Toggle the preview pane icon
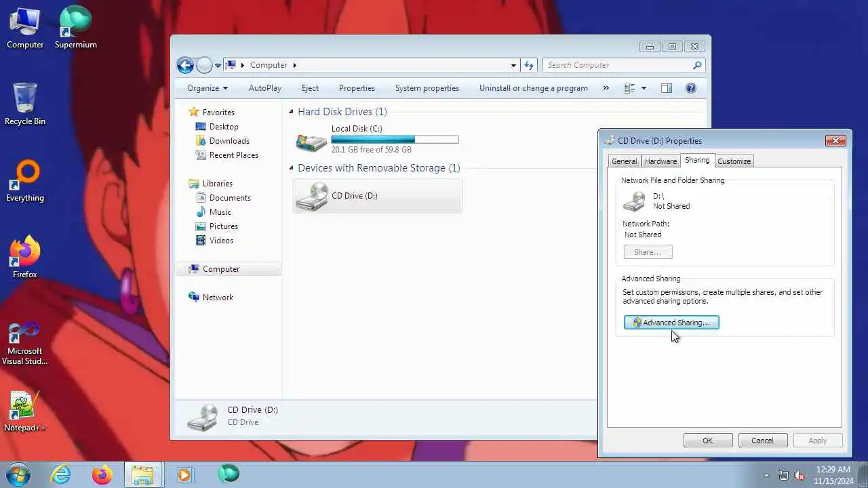Image resolution: width=868 pixels, height=488 pixels. 667,88
